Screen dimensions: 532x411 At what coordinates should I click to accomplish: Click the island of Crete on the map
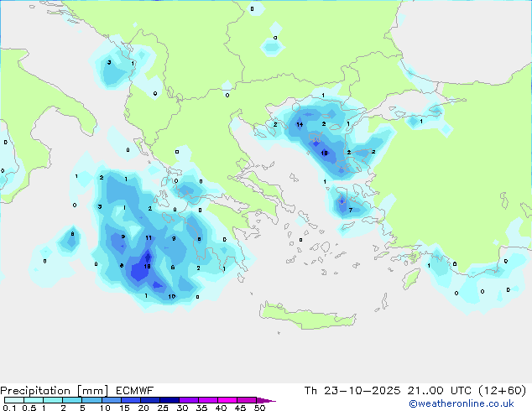click(307, 315)
